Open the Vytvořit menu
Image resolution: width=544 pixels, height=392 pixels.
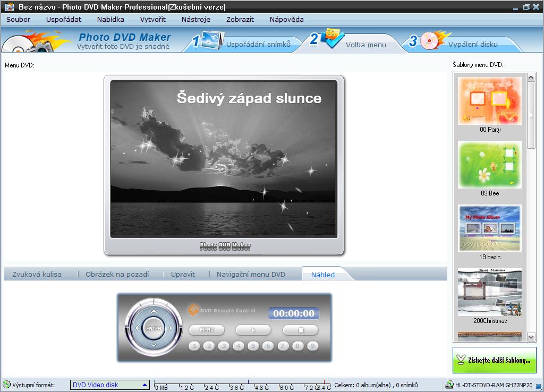pyautogui.click(x=152, y=20)
